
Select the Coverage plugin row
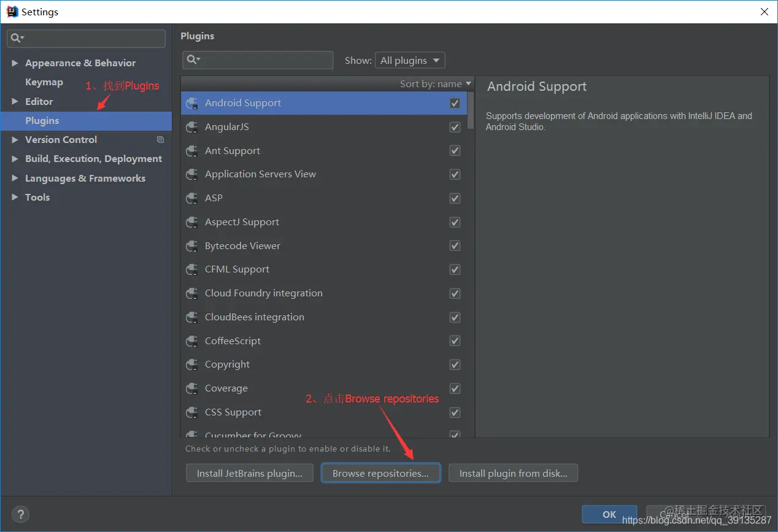pyautogui.click(x=324, y=388)
